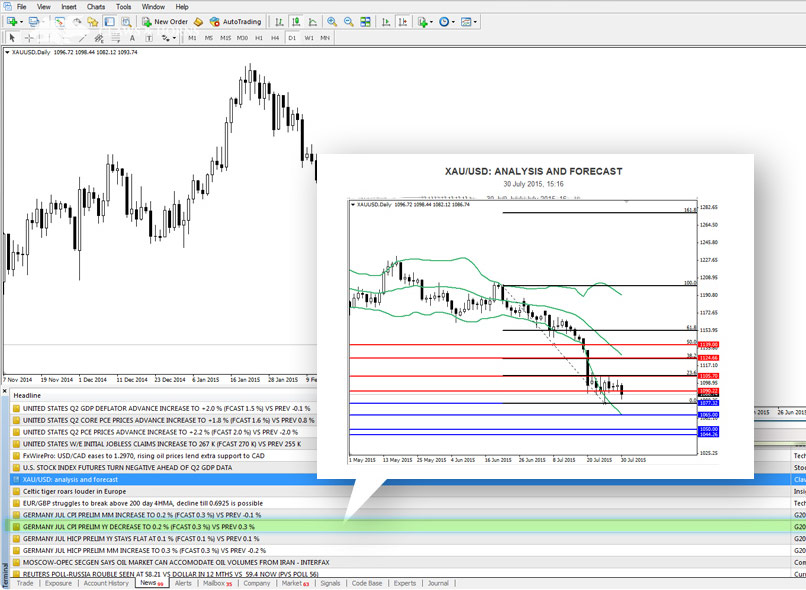806x590 pixels.
Task: Click the tile windows icon
Action: click(x=366, y=21)
